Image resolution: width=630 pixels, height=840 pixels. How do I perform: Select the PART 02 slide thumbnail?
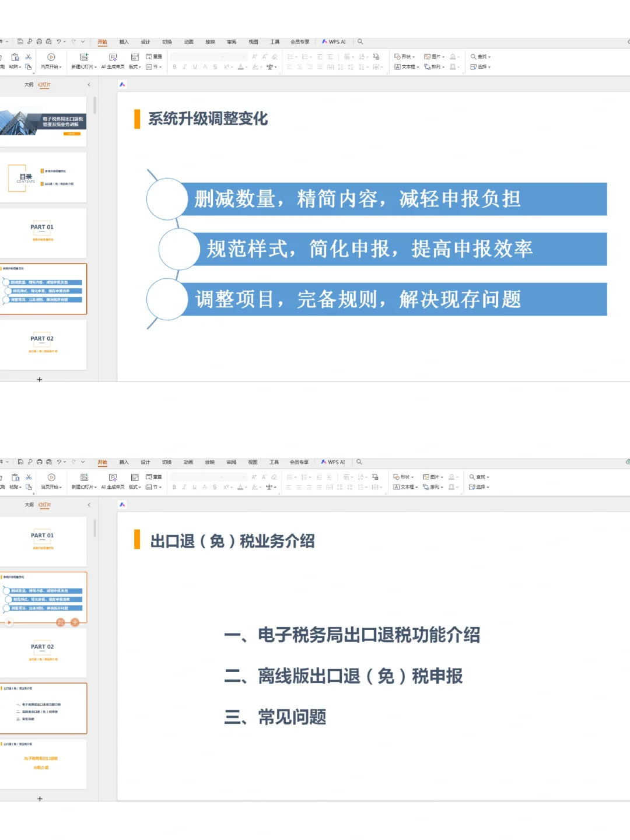pos(41,344)
